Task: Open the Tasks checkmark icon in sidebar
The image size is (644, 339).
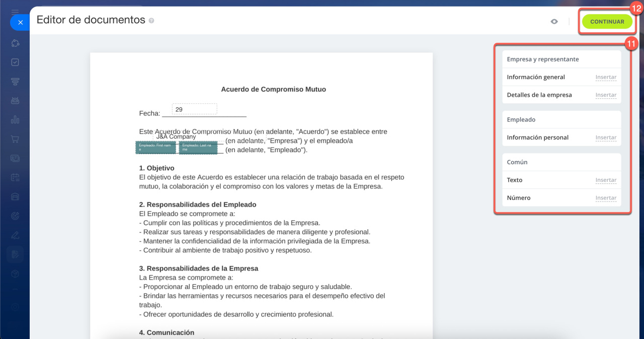Action: (x=15, y=62)
